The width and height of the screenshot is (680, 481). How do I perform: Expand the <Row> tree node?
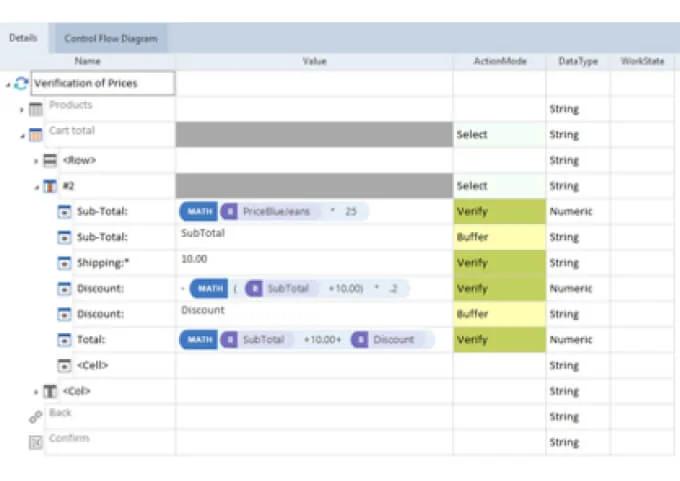pyautogui.click(x=36, y=160)
